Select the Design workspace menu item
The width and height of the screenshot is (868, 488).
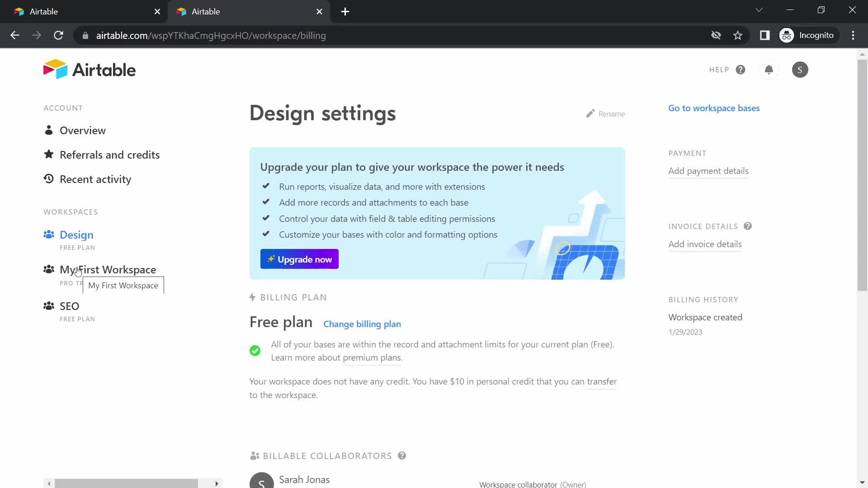(76, 235)
